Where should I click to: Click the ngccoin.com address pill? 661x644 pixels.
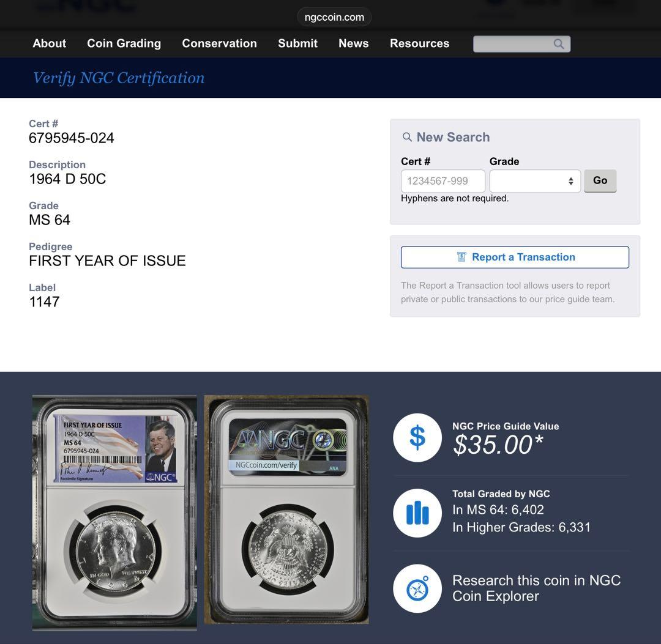334,17
